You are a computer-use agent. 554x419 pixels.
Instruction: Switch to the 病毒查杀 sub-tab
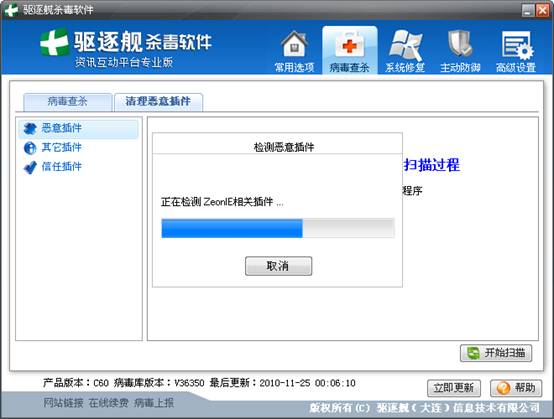tap(67, 102)
